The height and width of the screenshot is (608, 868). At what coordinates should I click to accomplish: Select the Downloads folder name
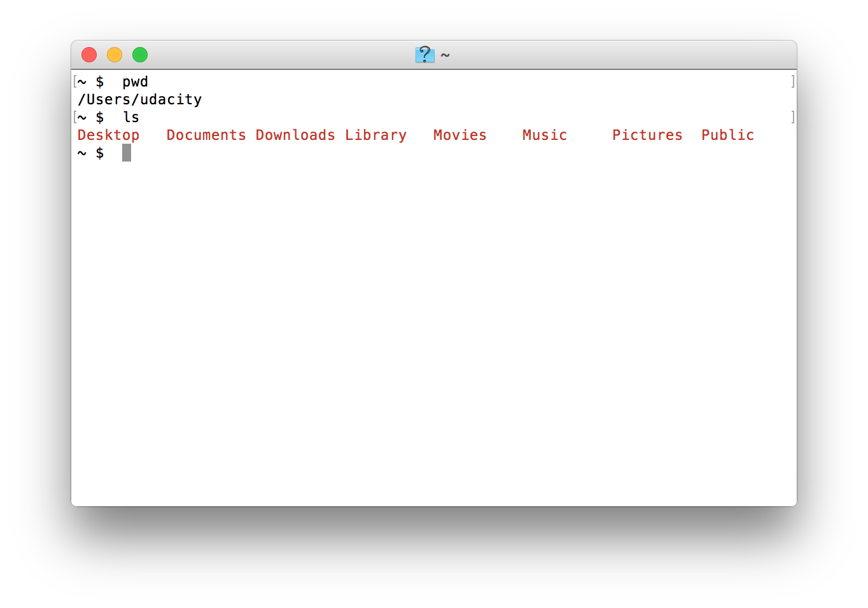coord(295,135)
